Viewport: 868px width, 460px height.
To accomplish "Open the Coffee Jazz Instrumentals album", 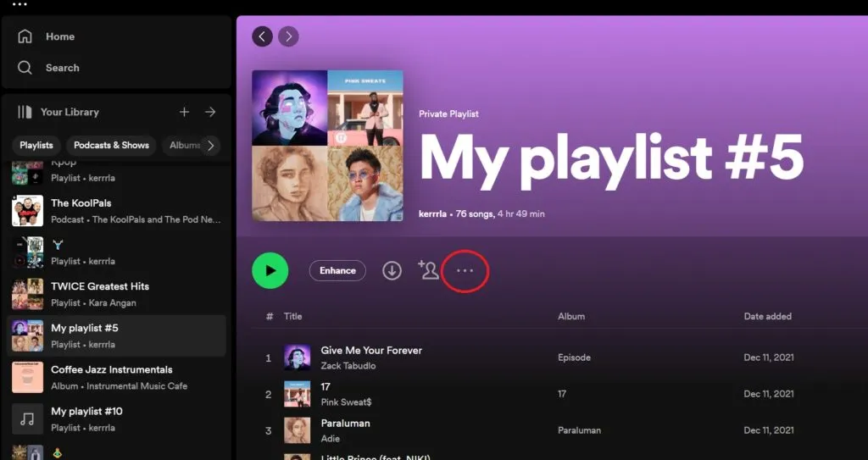I will [116, 377].
